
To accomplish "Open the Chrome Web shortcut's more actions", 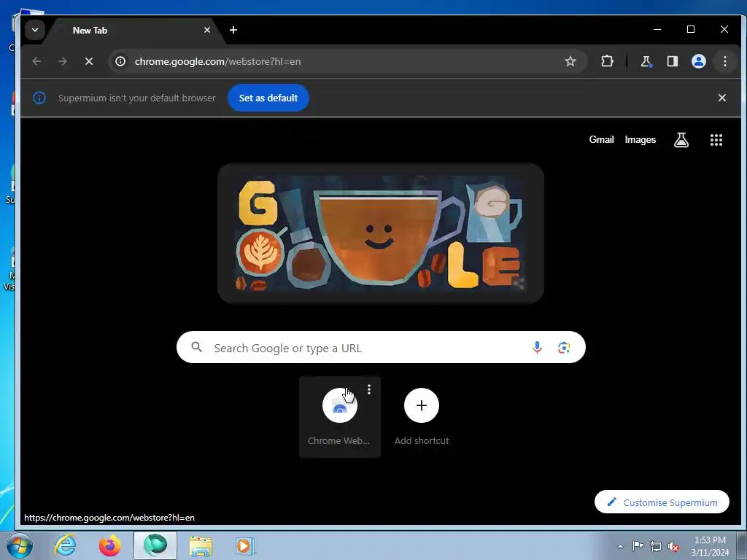I will 368,389.
